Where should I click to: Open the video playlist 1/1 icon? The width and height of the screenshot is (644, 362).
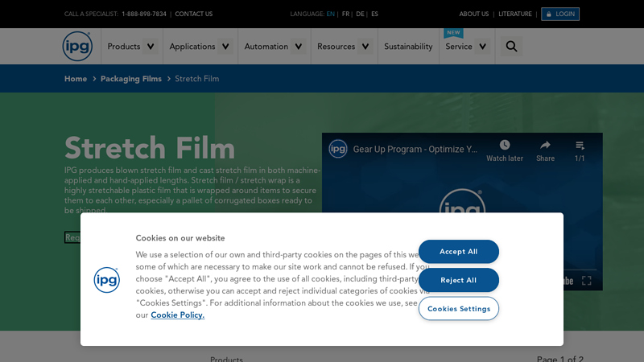point(580,146)
